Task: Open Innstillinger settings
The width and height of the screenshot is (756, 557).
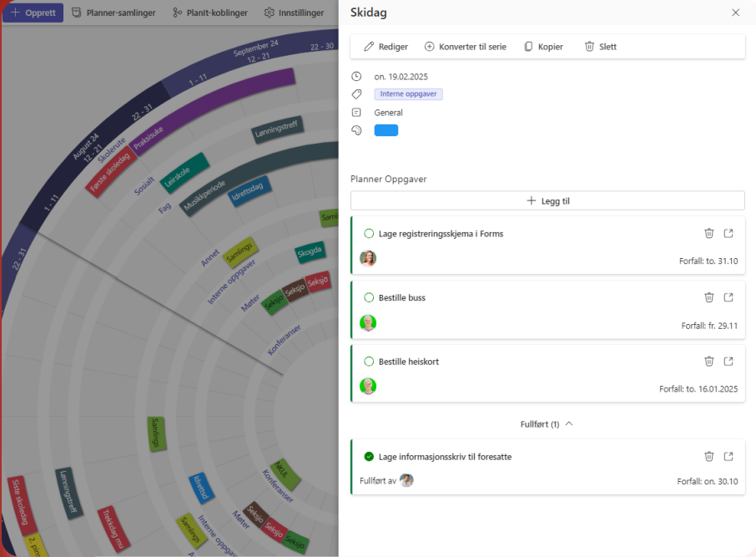Action: [294, 13]
